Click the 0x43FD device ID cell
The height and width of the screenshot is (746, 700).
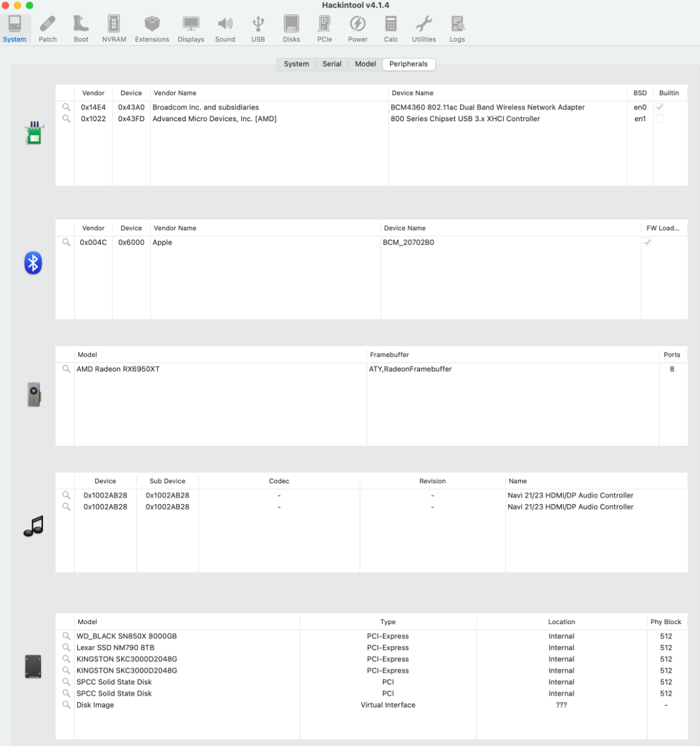click(x=131, y=118)
